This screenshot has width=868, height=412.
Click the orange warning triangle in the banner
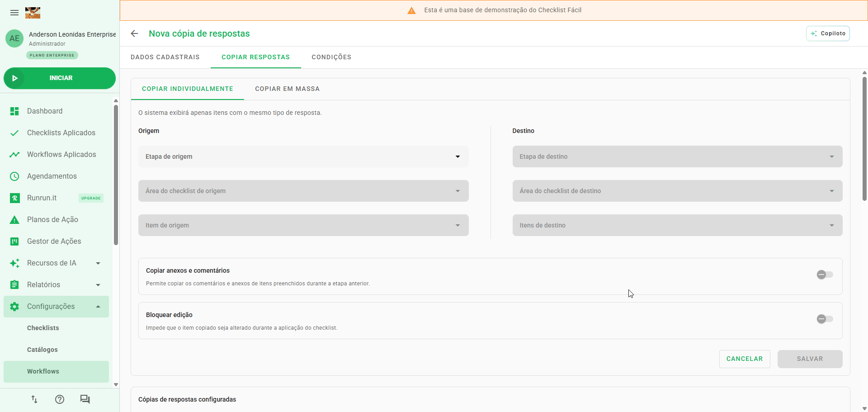pos(411,10)
